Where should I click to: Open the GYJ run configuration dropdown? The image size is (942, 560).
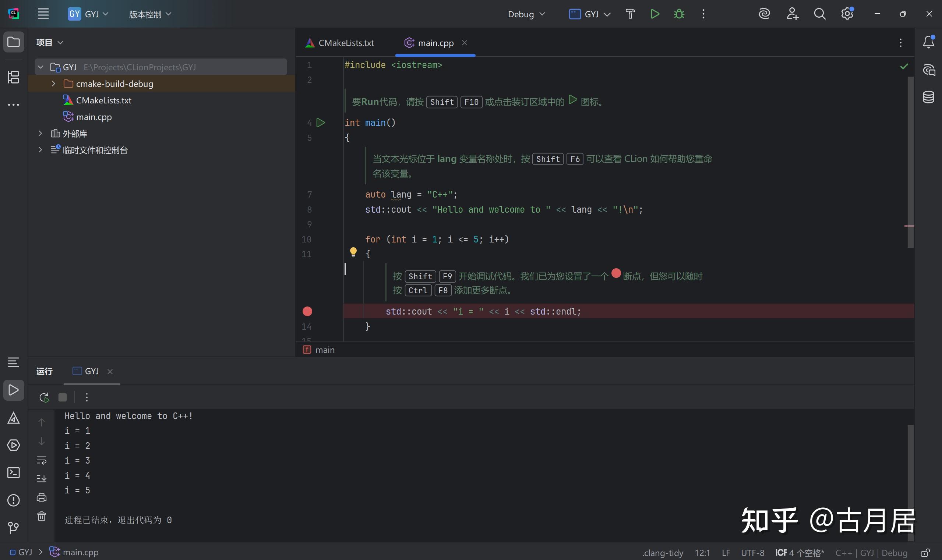(590, 14)
